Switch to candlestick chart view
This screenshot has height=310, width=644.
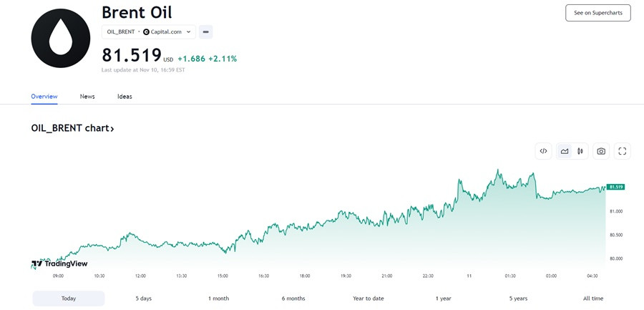click(580, 151)
